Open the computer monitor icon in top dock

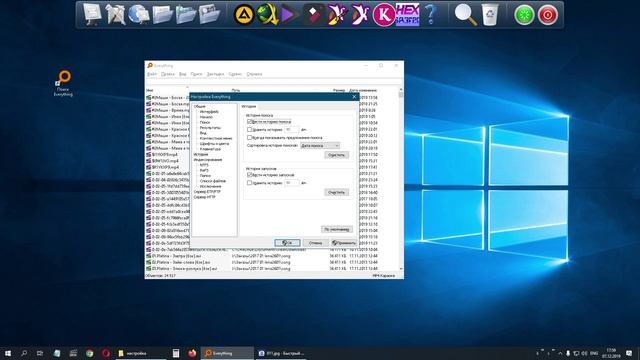click(92, 14)
